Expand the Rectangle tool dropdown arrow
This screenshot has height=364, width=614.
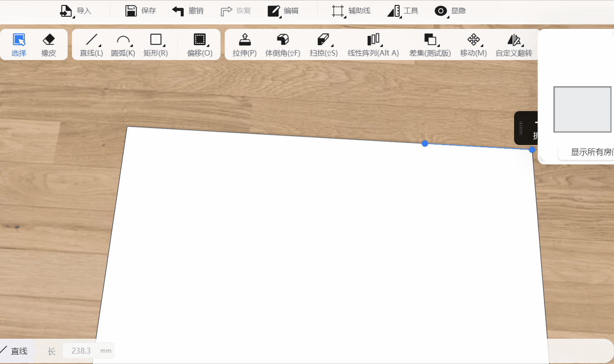click(x=164, y=45)
